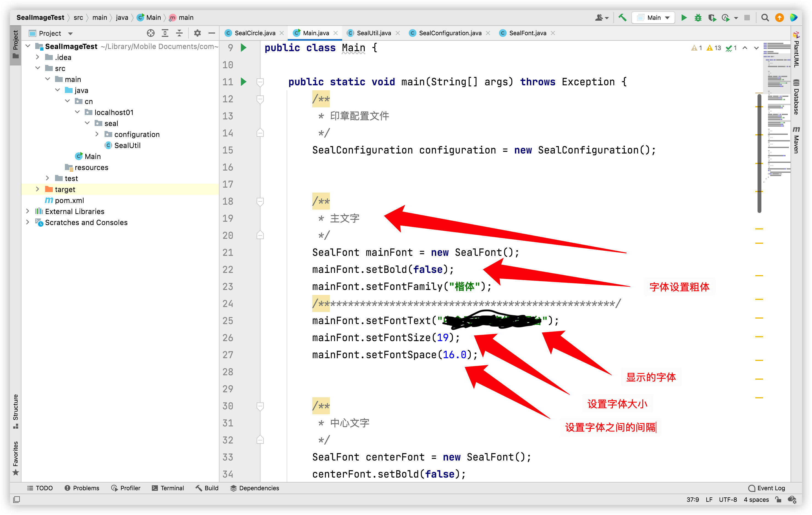812x515 pixels.
Task: Close the SealFont.java tab
Action: 553,33
